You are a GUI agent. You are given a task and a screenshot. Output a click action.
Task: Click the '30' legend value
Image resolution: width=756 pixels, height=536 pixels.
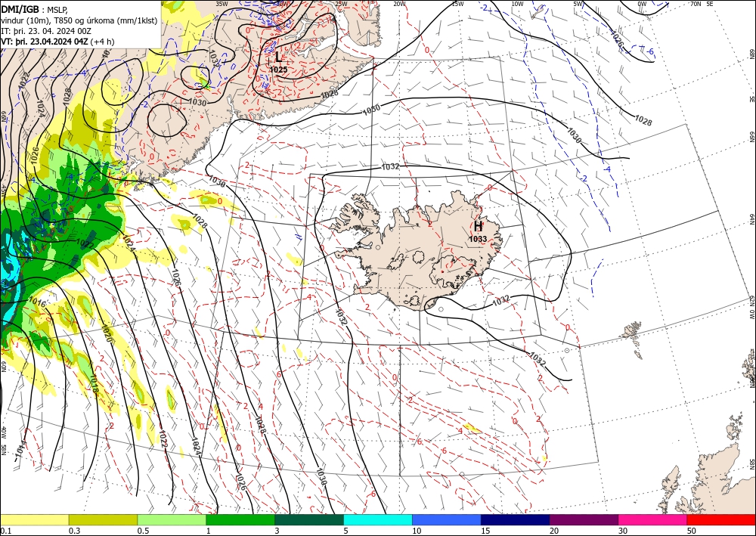pyautogui.click(x=623, y=531)
